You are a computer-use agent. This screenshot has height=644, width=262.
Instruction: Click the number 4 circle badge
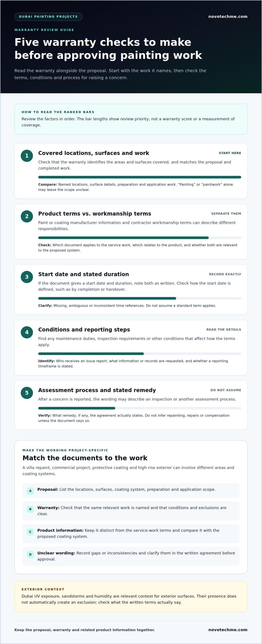click(x=27, y=332)
